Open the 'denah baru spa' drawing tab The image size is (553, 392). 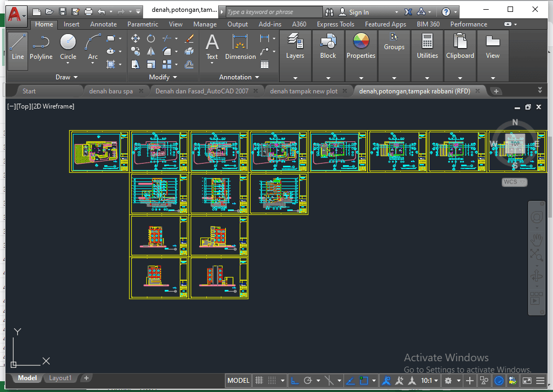coord(111,91)
